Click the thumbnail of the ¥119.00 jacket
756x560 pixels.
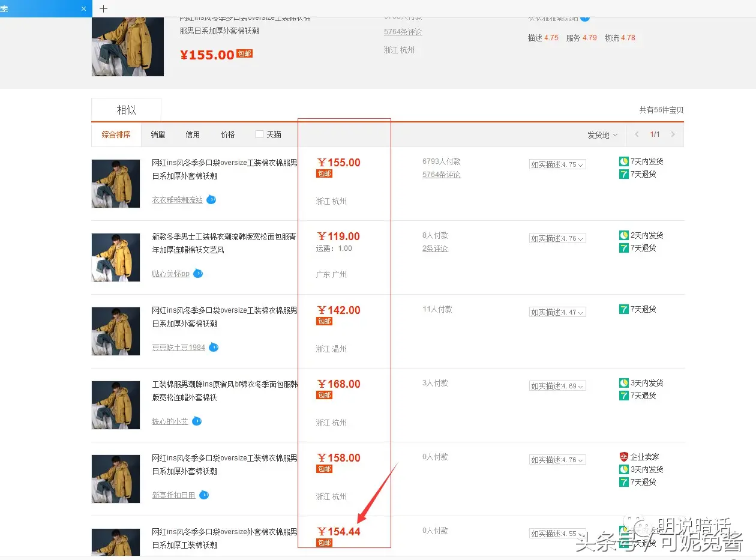(116, 257)
